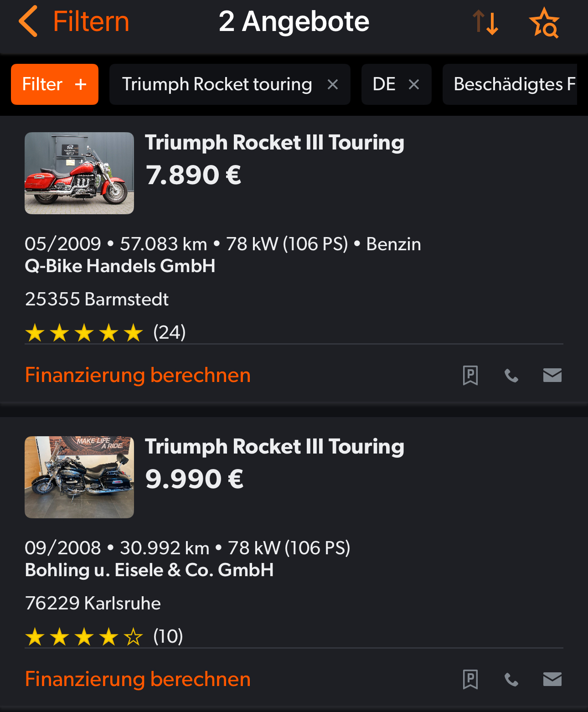Open the sort order arrows icon

[485, 22]
